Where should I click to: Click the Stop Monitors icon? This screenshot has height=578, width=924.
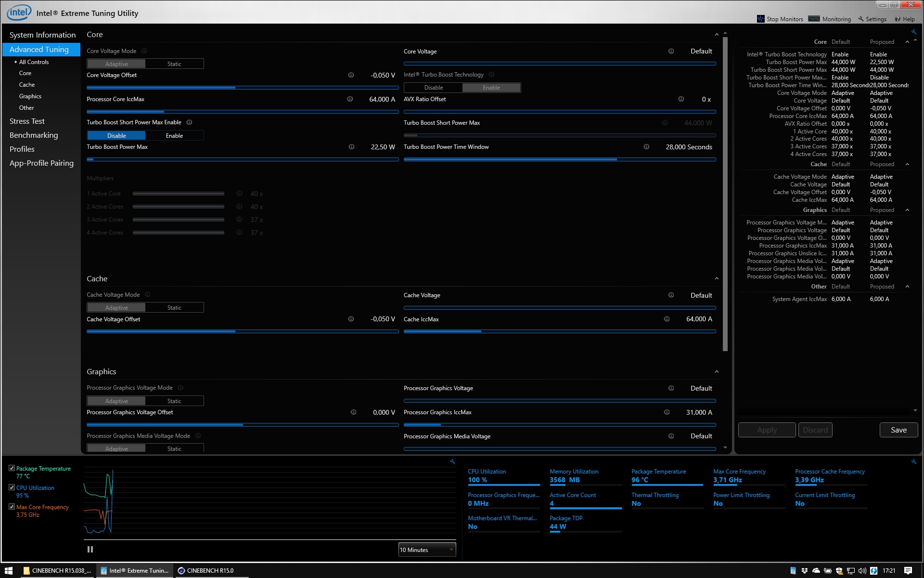tap(761, 19)
